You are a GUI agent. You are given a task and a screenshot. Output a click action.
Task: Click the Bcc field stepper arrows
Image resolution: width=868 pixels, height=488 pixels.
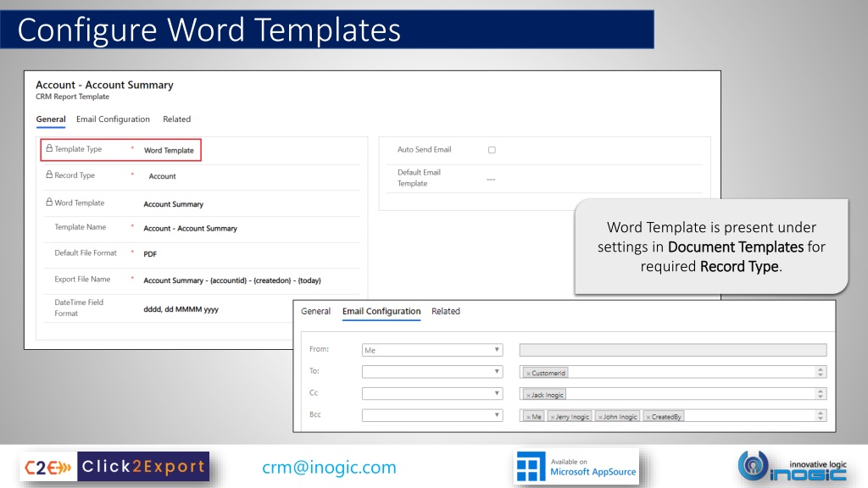coord(821,415)
